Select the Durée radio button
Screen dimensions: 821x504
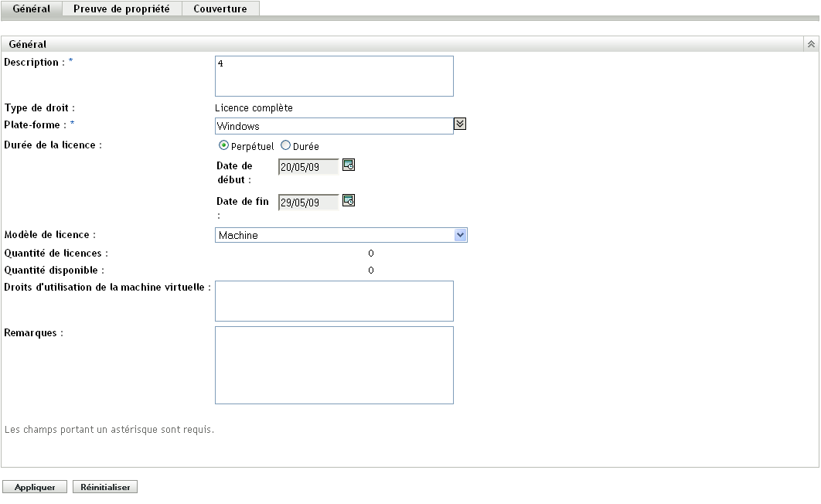285,145
